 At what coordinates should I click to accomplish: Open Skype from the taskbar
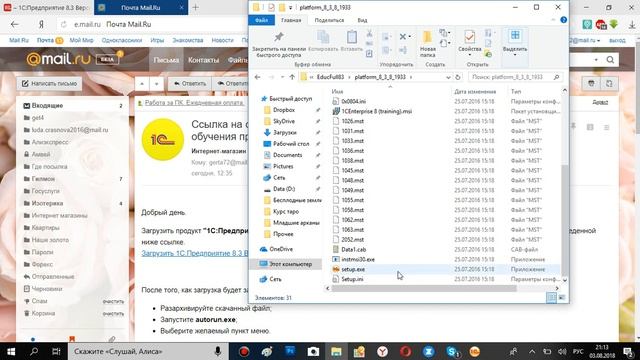tap(452, 351)
